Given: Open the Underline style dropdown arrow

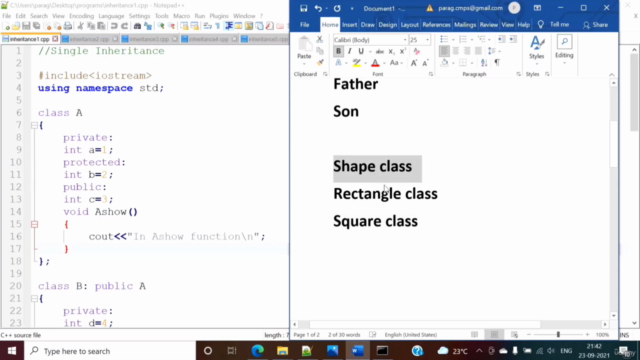Looking at the screenshot, I should coord(370,51).
